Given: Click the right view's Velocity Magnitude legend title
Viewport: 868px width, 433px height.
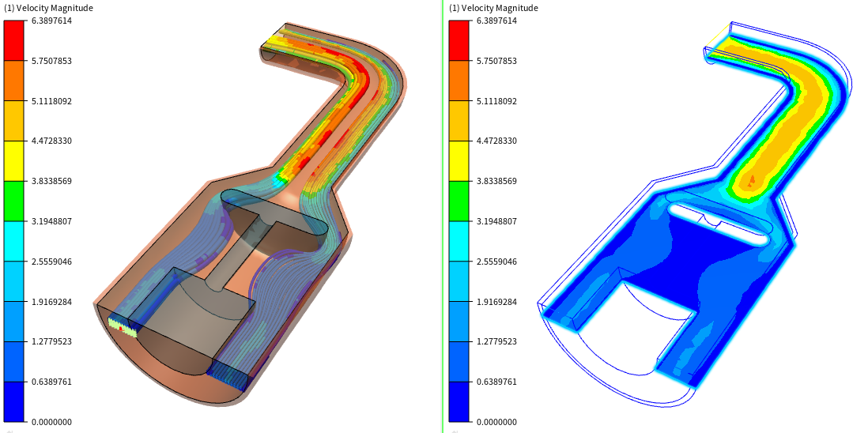Looking at the screenshot, I should 493,8.
